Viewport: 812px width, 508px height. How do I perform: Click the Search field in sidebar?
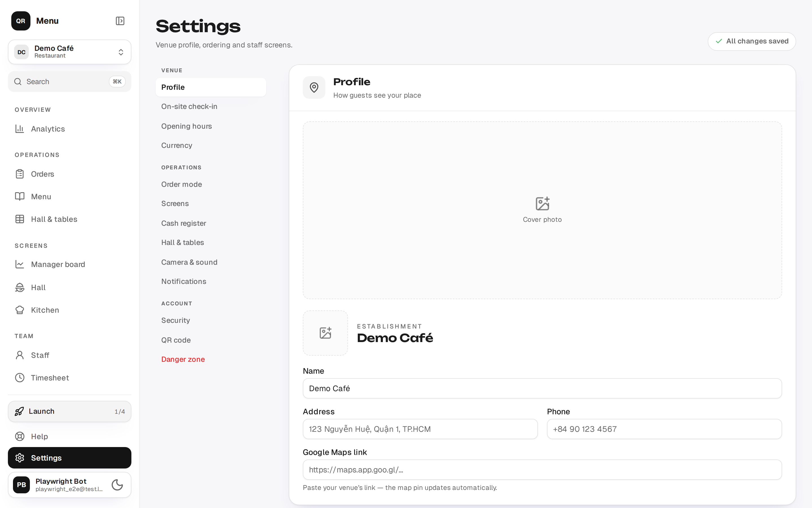point(69,82)
